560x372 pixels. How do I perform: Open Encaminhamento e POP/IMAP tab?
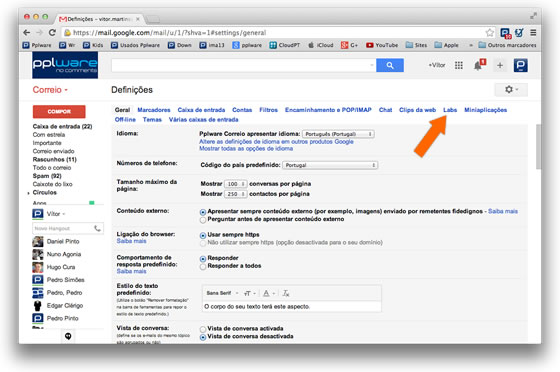(x=328, y=110)
